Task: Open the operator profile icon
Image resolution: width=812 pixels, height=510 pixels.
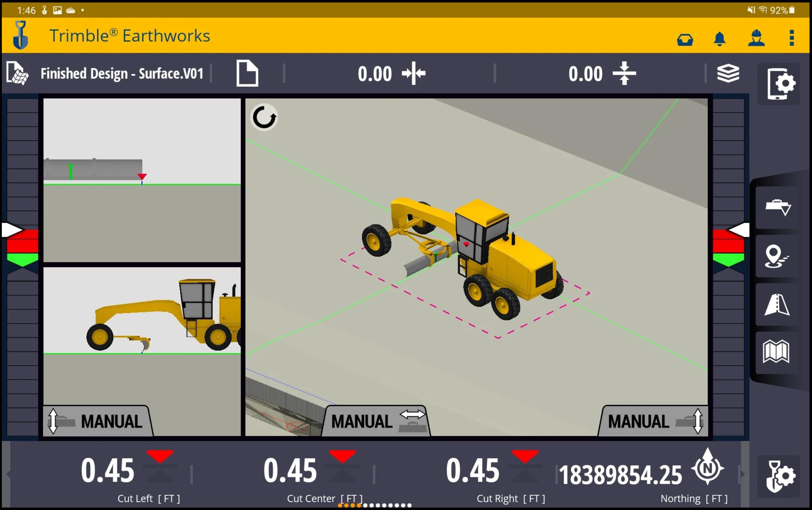Action: (x=756, y=39)
